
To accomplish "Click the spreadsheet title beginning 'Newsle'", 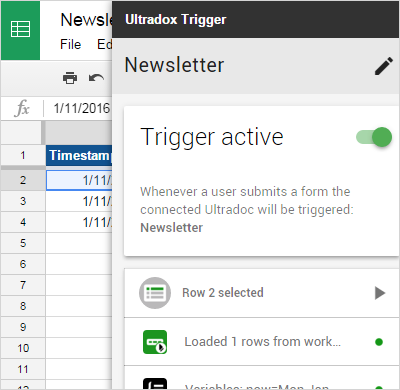I will [86, 20].
